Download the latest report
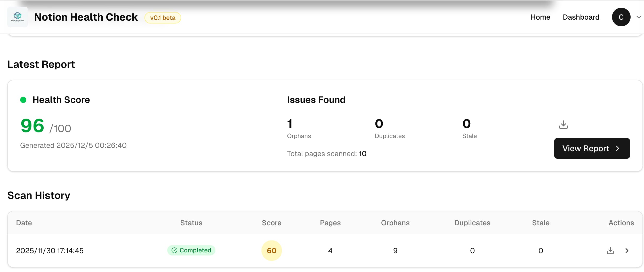Screen dimensions: 644x272 tap(563, 125)
